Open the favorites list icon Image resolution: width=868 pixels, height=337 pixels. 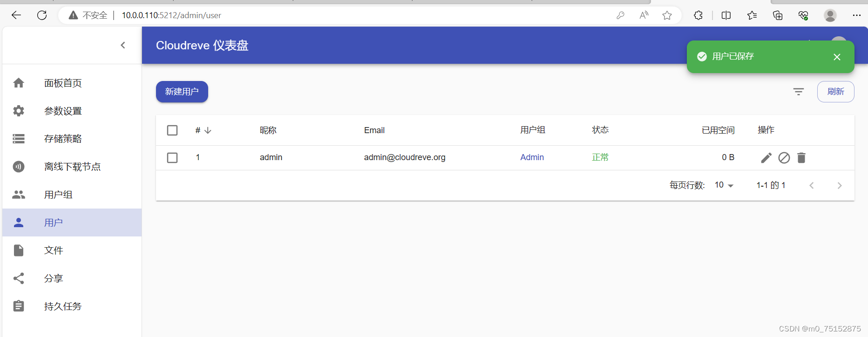[x=752, y=15]
